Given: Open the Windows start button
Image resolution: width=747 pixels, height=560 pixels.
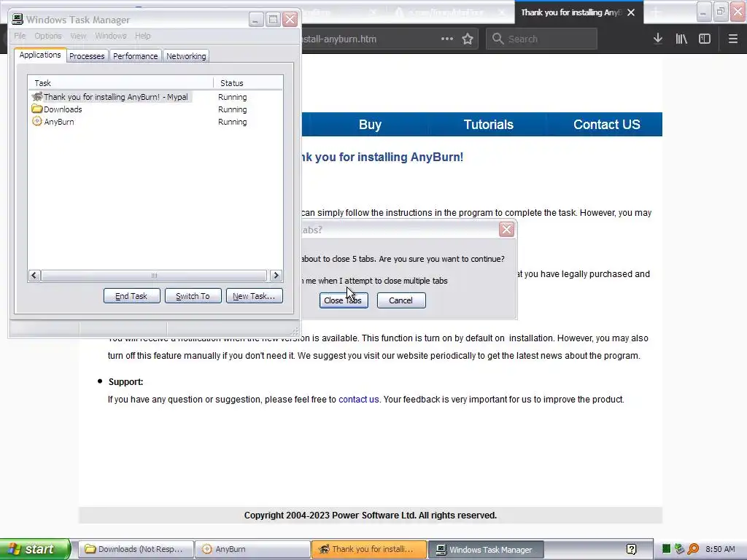Looking at the screenshot, I should tap(35, 549).
